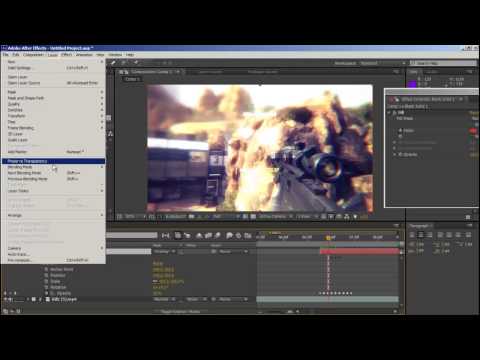This screenshot has width=480, height=360.
Task: Open the Active Camera view dropdown
Action: pyautogui.click(x=276, y=217)
